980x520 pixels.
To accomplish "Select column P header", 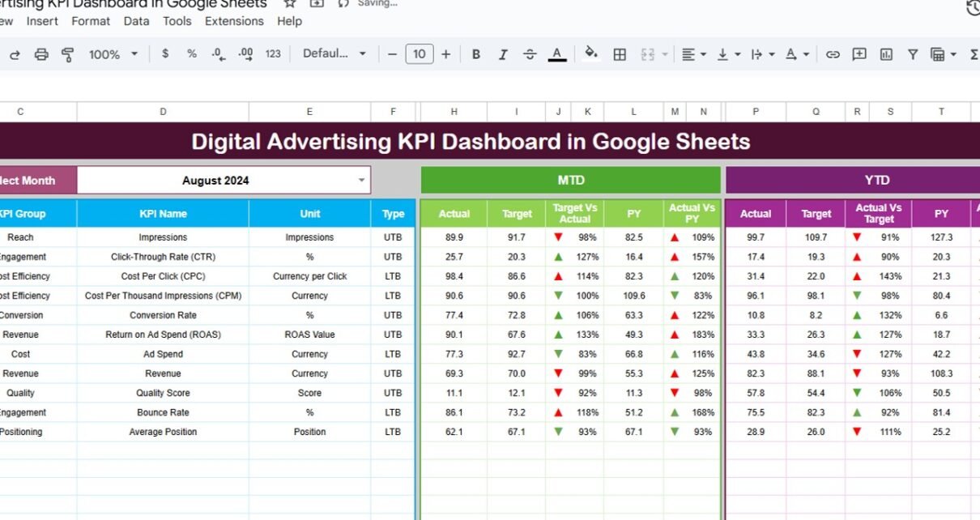I will 756,112.
